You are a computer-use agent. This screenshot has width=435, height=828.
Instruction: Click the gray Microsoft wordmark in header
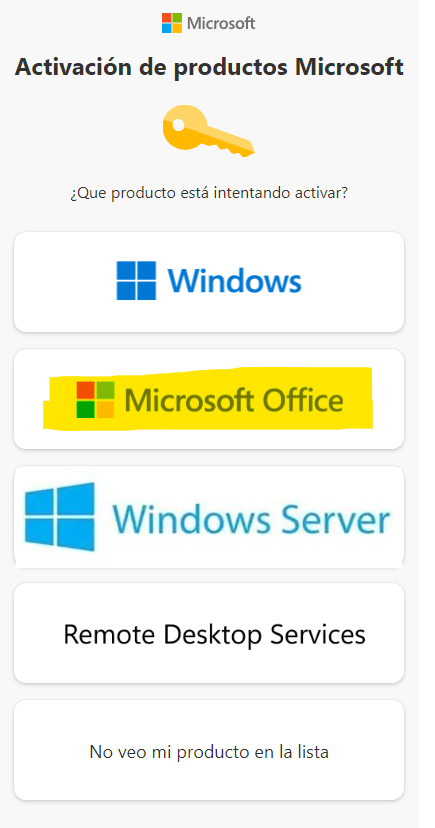click(221, 23)
